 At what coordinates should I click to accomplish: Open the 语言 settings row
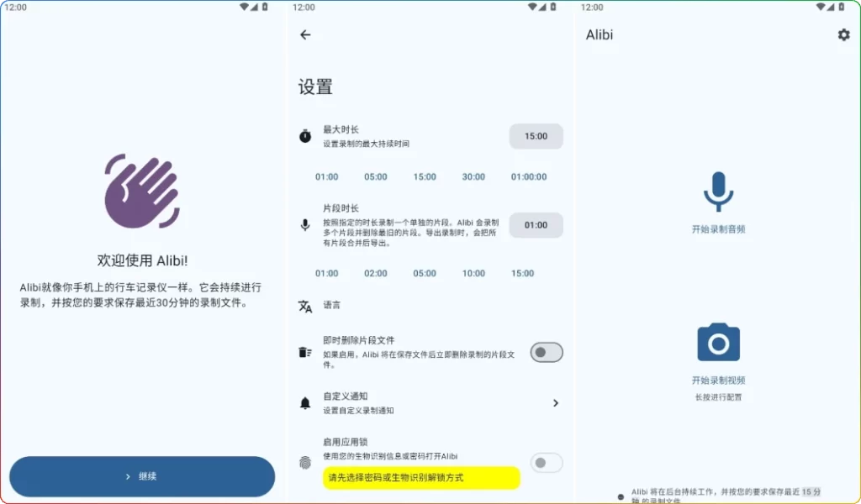(x=334, y=305)
